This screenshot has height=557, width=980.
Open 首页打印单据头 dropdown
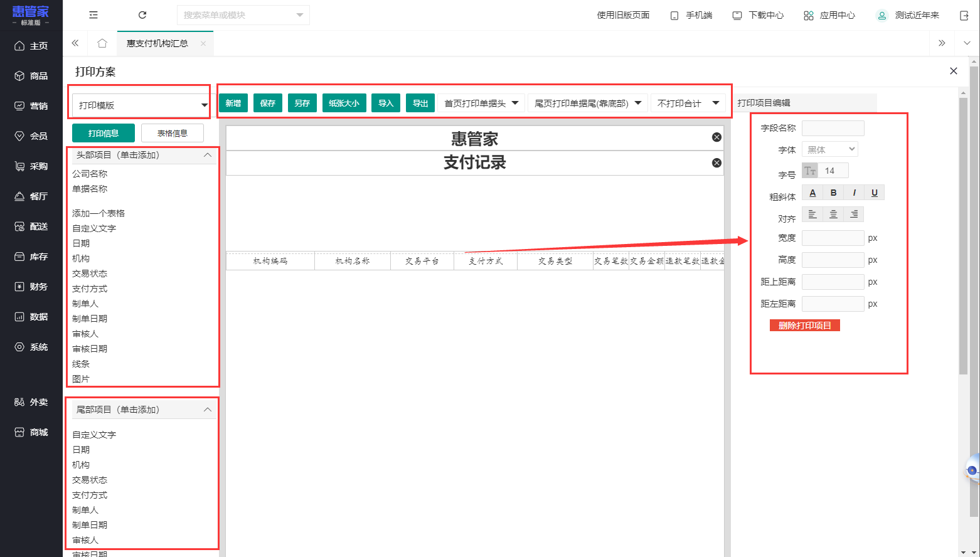click(x=481, y=103)
